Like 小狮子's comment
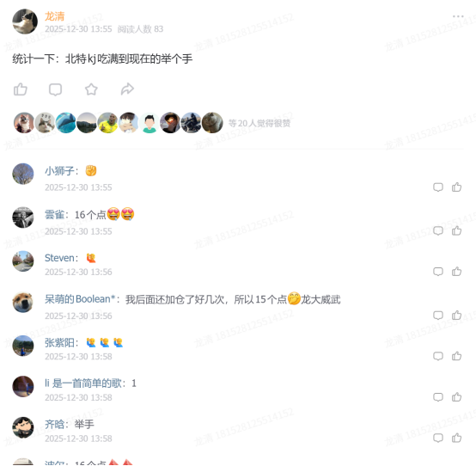Image resolution: width=476 pixels, height=466 pixels. coord(456,187)
